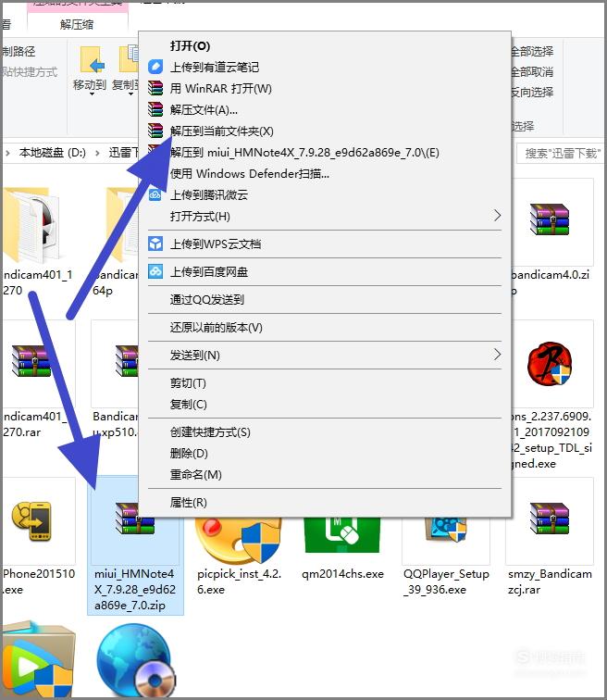Select the ons_2.237 setup exe icon
Image resolution: width=607 pixels, height=700 pixels.
click(550, 364)
